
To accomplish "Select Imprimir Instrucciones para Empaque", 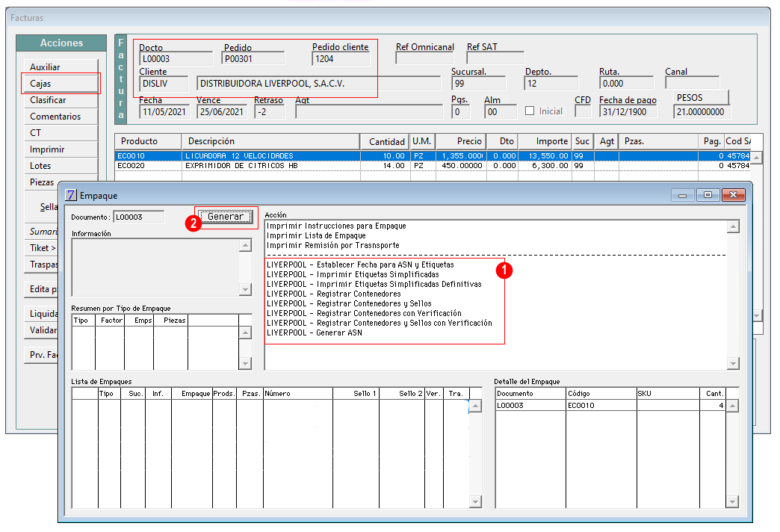I will pos(336,226).
